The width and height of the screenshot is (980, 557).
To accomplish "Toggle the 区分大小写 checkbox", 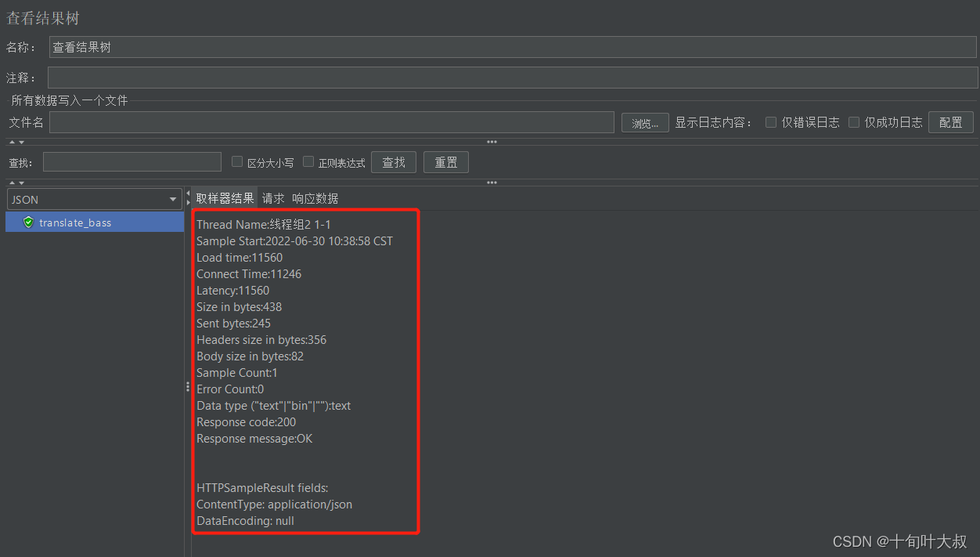I will 237,162.
